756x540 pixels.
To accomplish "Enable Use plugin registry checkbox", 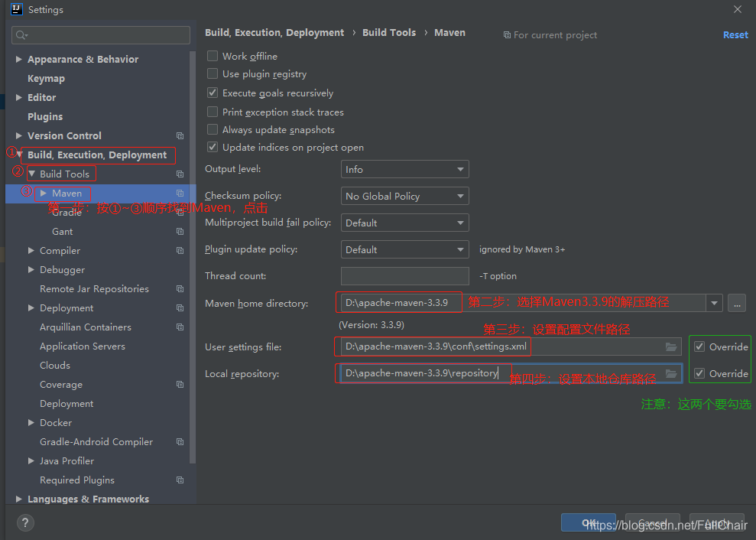I will pyautogui.click(x=213, y=74).
